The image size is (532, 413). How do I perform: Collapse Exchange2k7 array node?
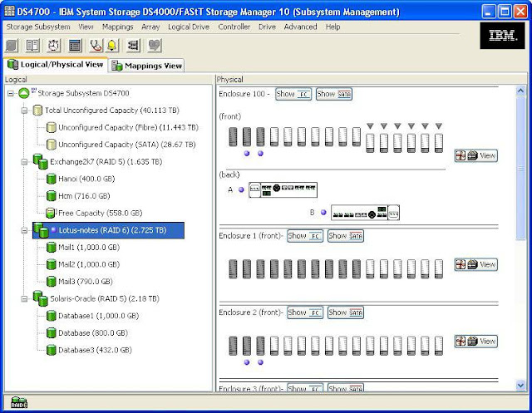click(24, 162)
